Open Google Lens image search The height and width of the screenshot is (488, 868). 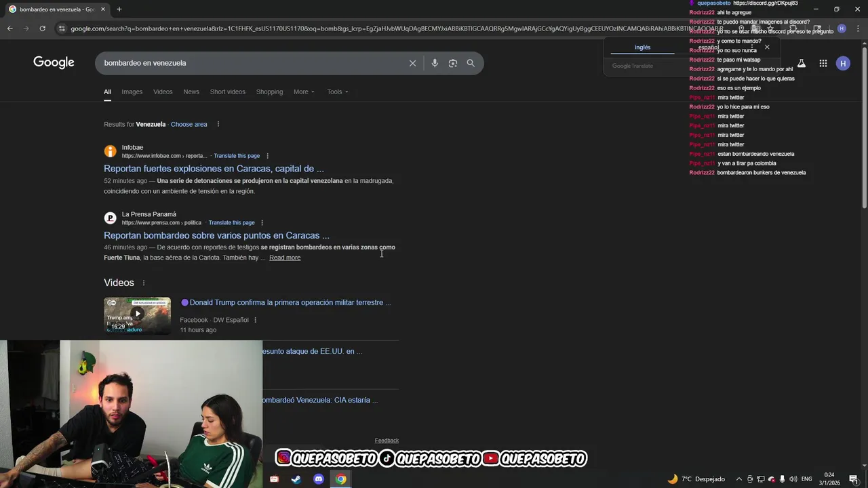point(452,63)
